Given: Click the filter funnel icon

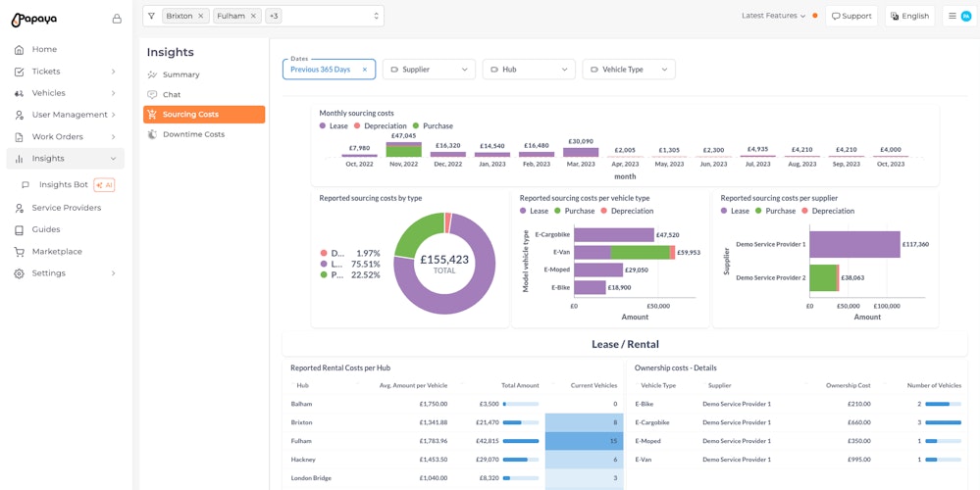Looking at the screenshot, I should [152, 17].
